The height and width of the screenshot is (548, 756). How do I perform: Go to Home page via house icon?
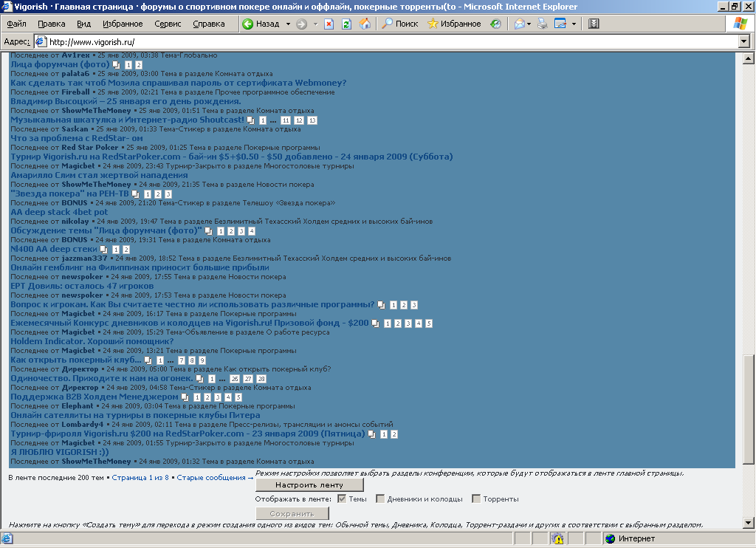tap(365, 24)
